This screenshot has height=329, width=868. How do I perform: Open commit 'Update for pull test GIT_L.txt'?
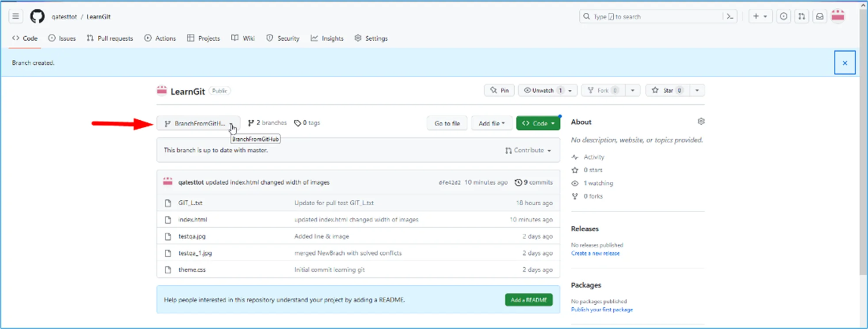[x=334, y=203]
